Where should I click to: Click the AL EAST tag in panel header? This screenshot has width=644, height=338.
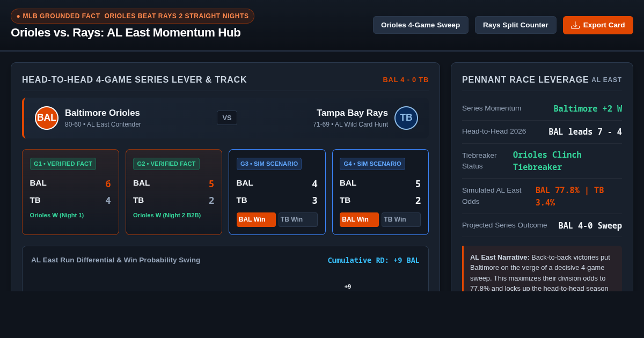606,80
